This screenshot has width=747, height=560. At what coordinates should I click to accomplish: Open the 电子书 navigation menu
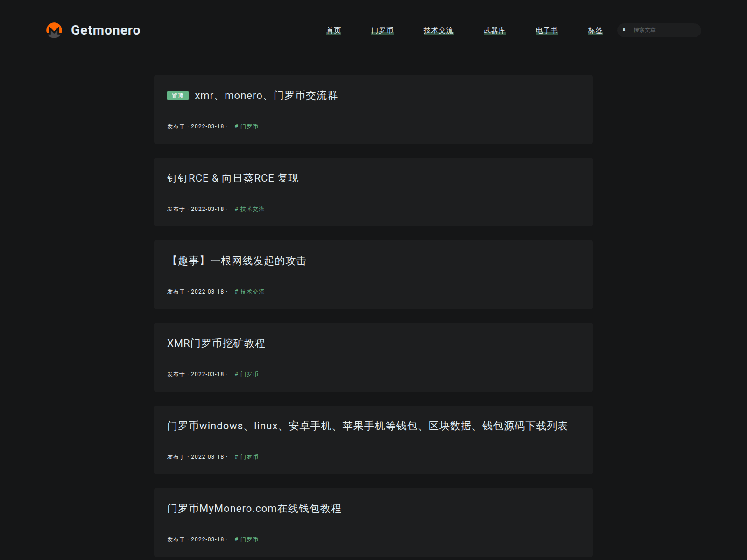(547, 30)
